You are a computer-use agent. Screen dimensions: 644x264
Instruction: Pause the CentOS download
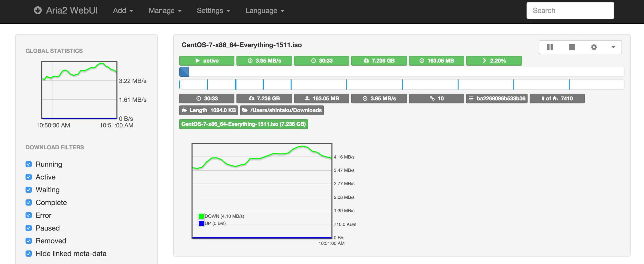point(550,47)
